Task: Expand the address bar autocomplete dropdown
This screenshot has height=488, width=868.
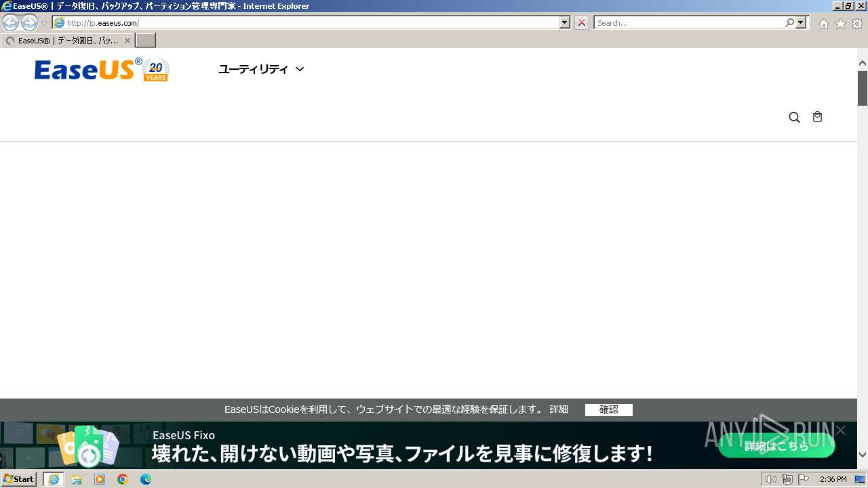Action: pos(565,23)
